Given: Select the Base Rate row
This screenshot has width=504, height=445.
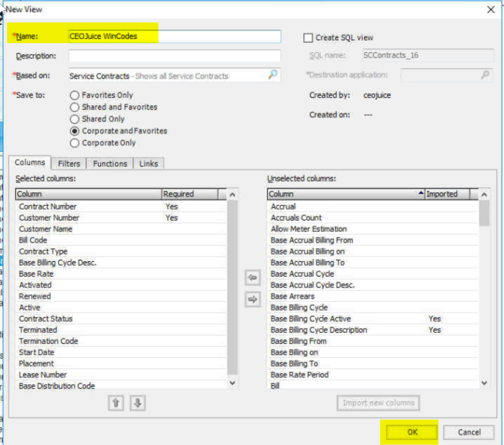Looking at the screenshot, I should coord(121,274).
